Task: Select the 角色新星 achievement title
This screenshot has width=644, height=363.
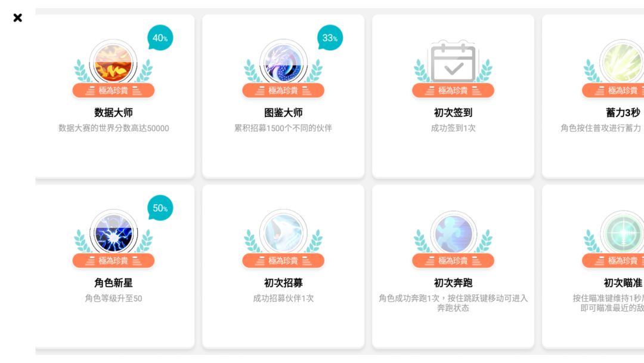Action: click(113, 283)
